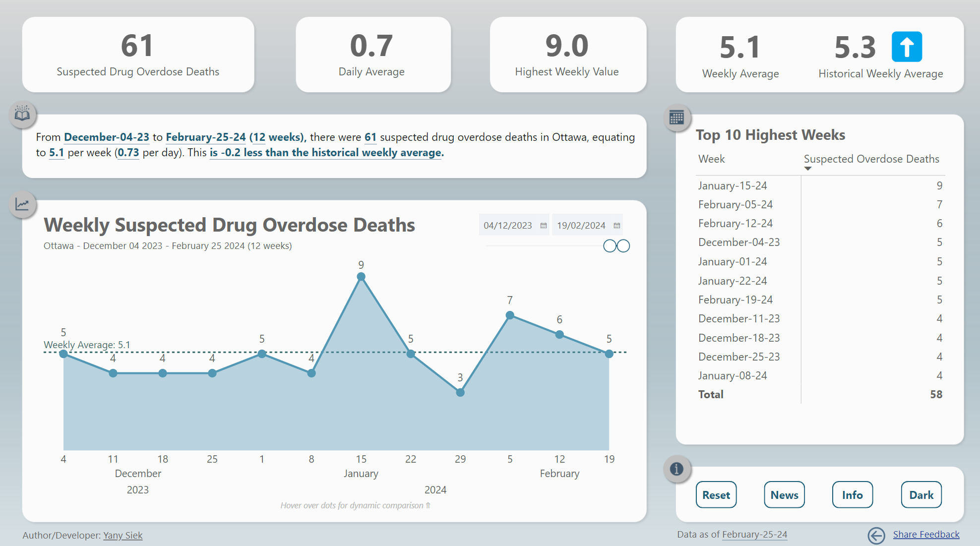
Task: Sort by Suspected Overdose Deaths column arrow
Action: click(808, 169)
